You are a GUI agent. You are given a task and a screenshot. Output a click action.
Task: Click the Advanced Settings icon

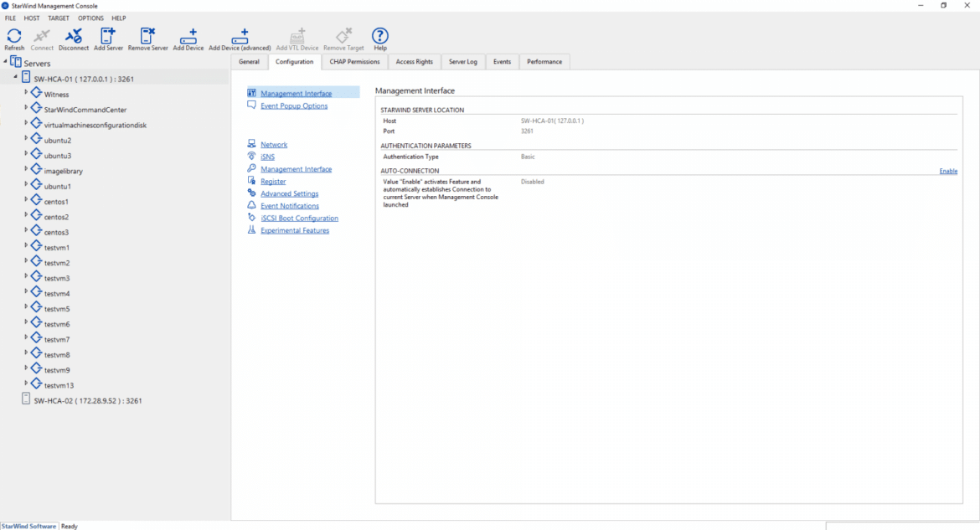click(x=251, y=193)
